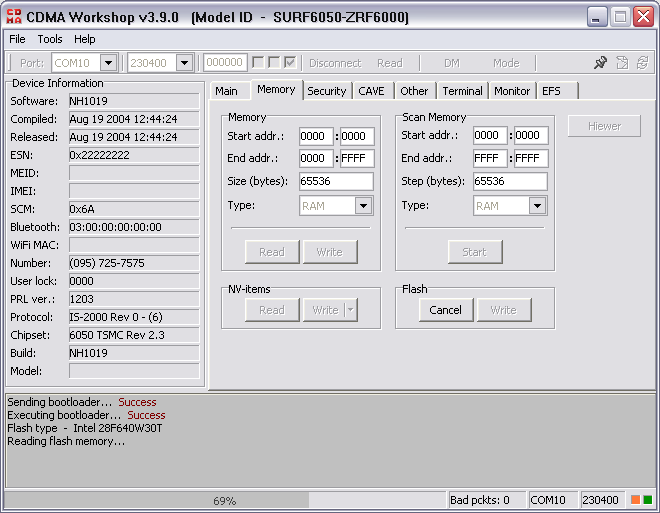This screenshot has width=660, height=513.
Task: Click the 69% progress bar
Action: [225, 500]
